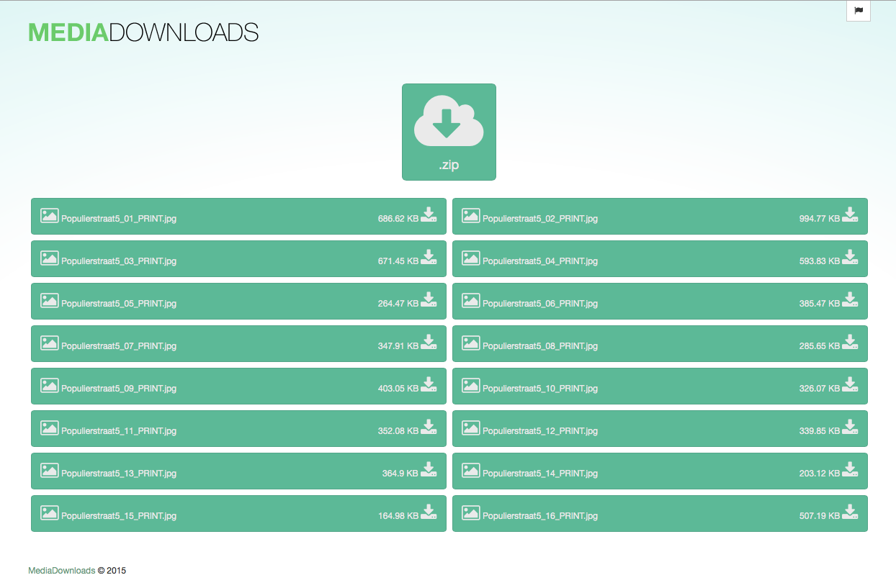Click the Populierstraat5_11_PRINT.jpg file name
896x588 pixels.
pyautogui.click(x=119, y=431)
